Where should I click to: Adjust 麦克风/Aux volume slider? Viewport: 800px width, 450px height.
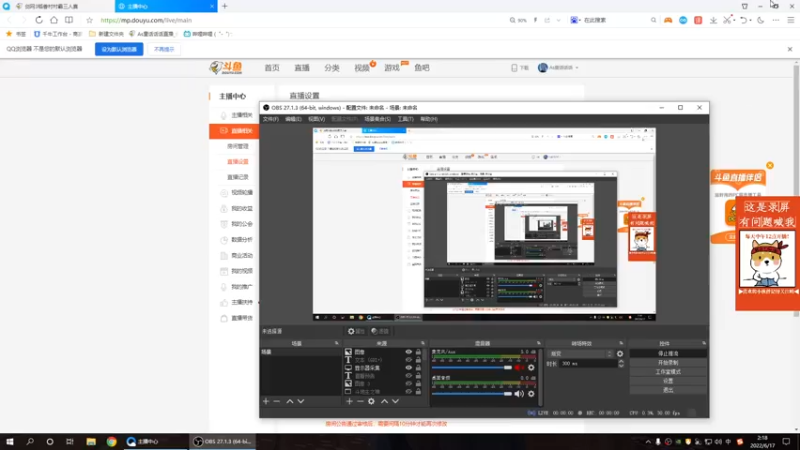tap(471, 367)
